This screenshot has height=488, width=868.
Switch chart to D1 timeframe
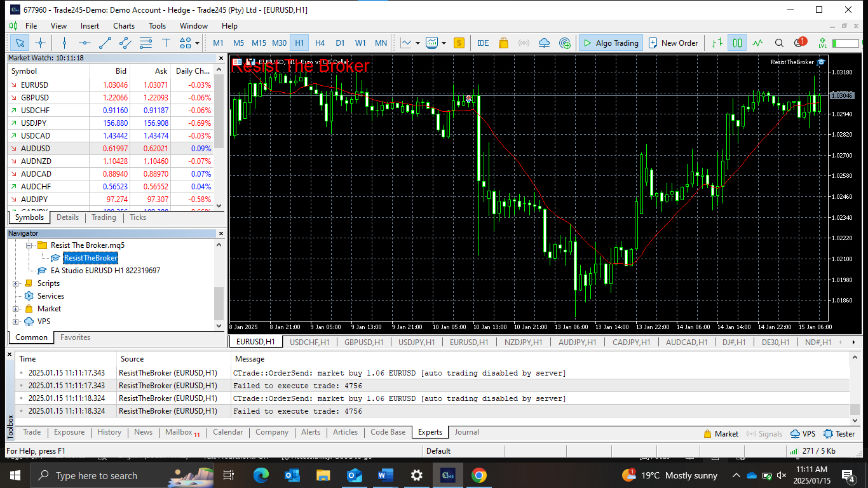point(340,43)
